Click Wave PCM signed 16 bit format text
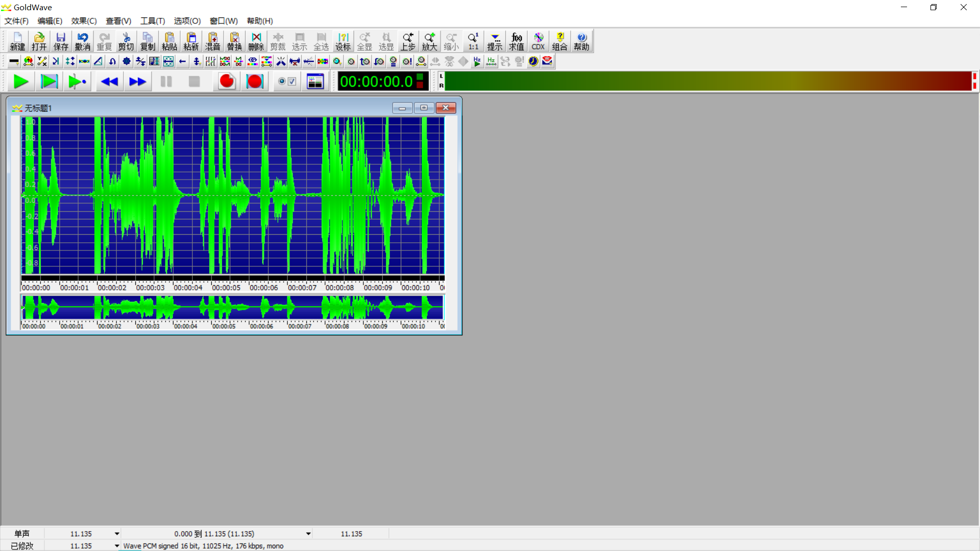The width and height of the screenshot is (980, 551). (203, 546)
